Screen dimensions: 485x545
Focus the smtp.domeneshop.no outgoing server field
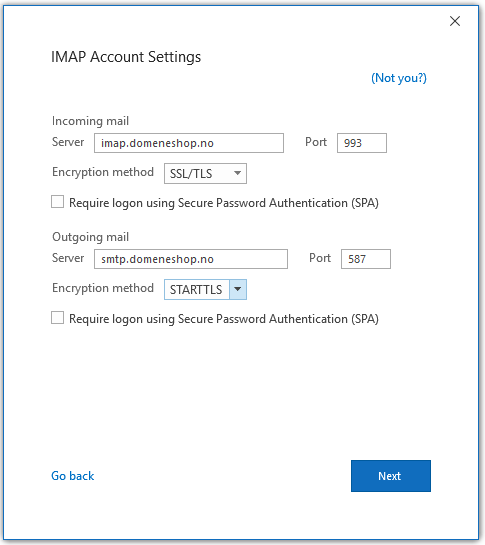coord(191,259)
